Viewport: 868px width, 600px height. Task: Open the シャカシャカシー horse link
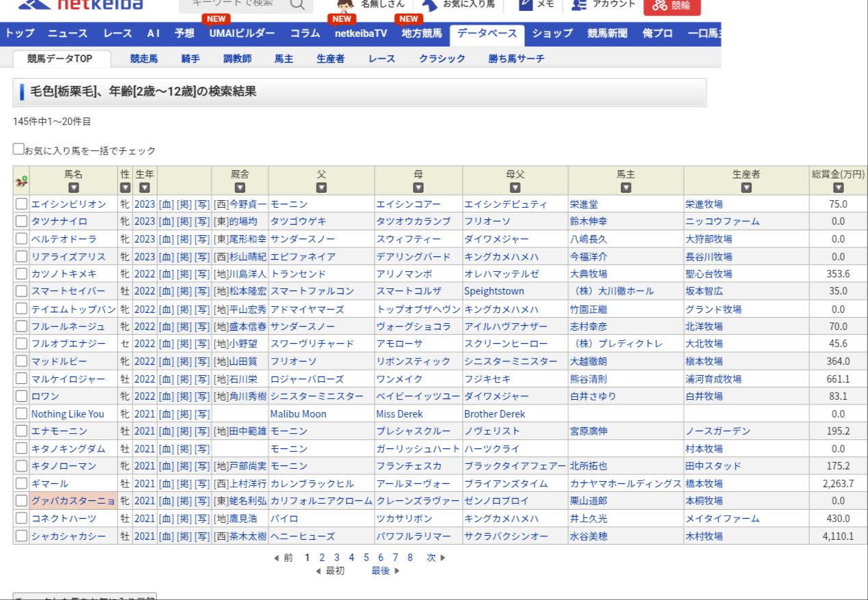coord(68,536)
